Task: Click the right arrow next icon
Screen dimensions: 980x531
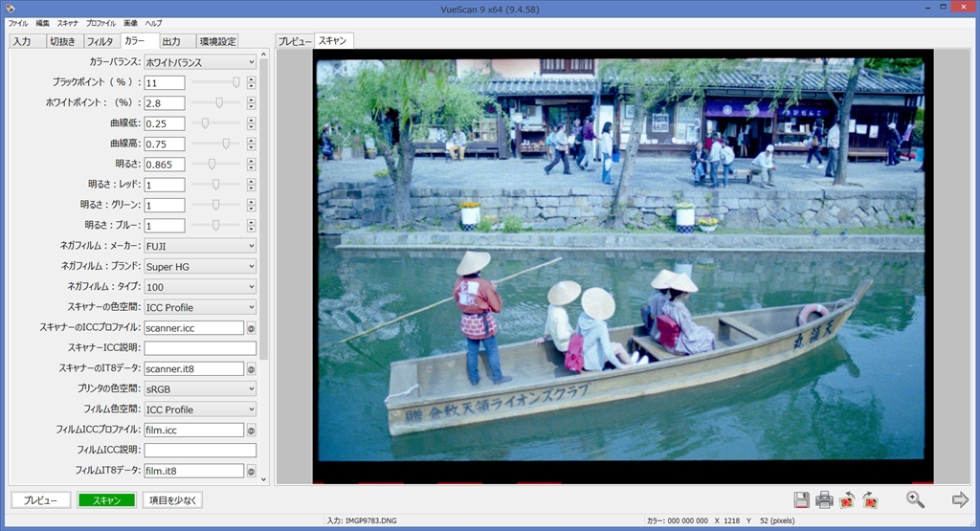Action: click(960, 499)
